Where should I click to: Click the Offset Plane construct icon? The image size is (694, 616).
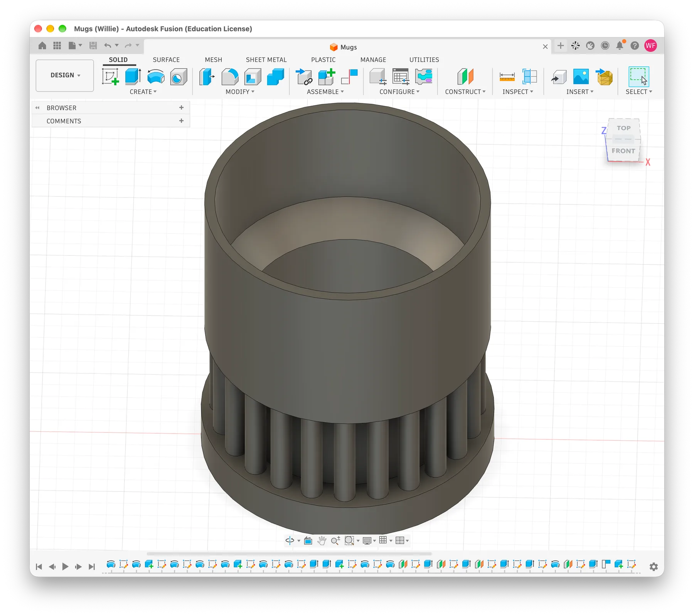[465, 76]
